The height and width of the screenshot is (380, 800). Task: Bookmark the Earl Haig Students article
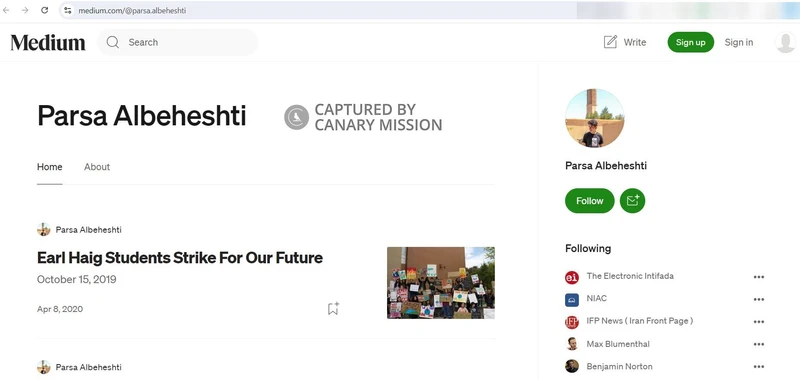pos(333,309)
